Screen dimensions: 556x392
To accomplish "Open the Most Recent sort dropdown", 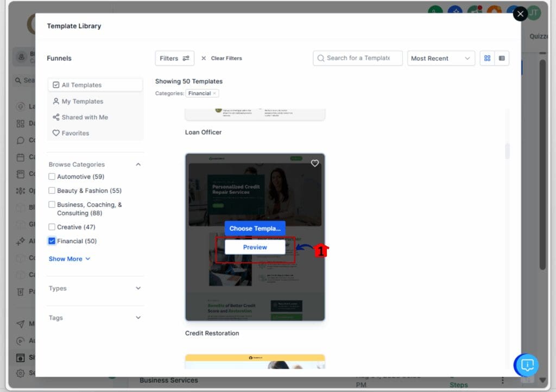I will (441, 58).
